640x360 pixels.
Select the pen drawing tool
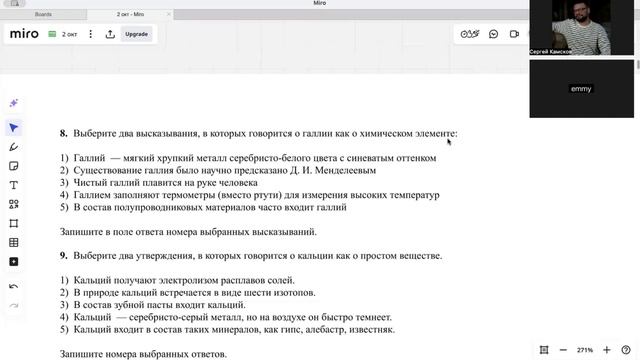(13, 147)
